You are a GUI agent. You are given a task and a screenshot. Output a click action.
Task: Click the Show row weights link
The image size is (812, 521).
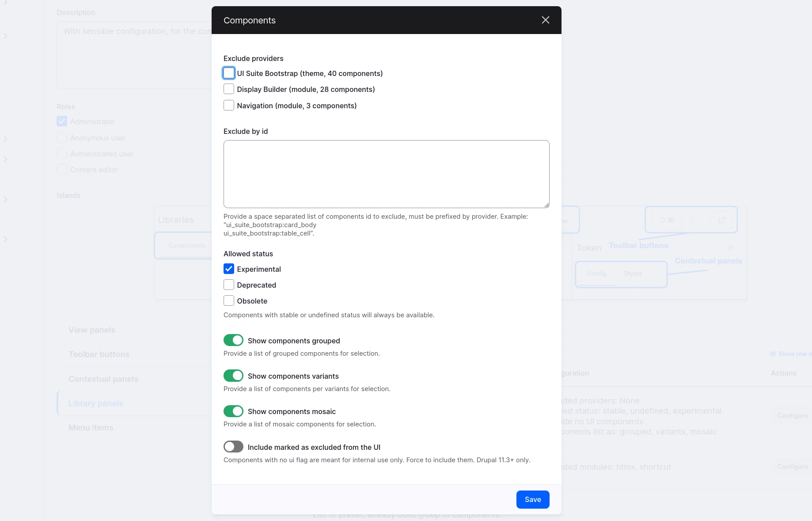pyautogui.click(x=792, y=354)
